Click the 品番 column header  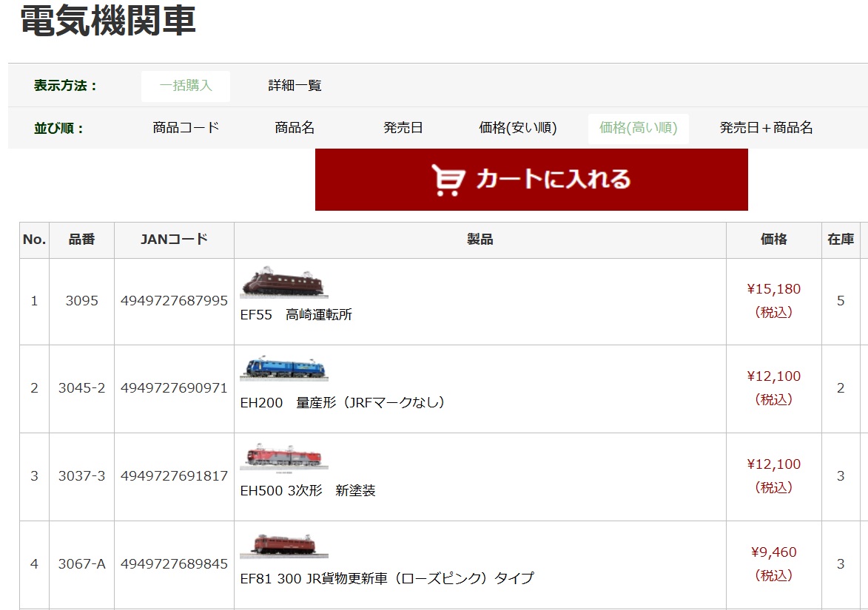[82, 240]
